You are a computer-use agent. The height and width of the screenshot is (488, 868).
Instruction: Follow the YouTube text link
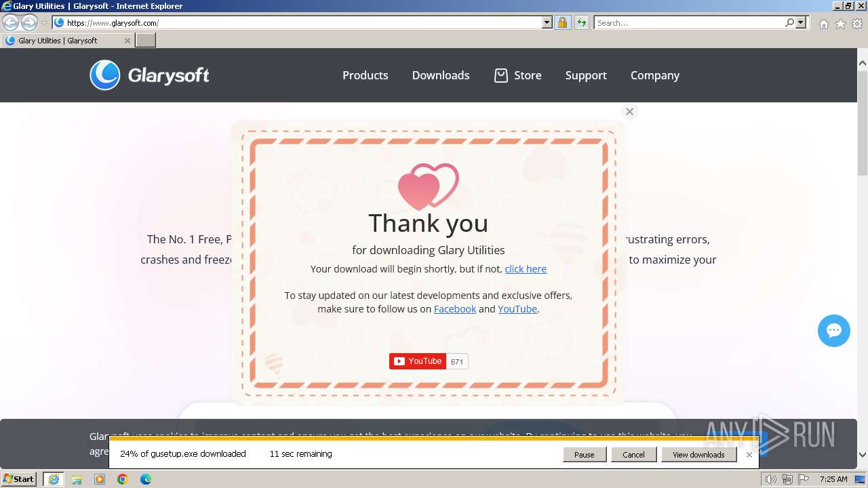pos(517,309)
